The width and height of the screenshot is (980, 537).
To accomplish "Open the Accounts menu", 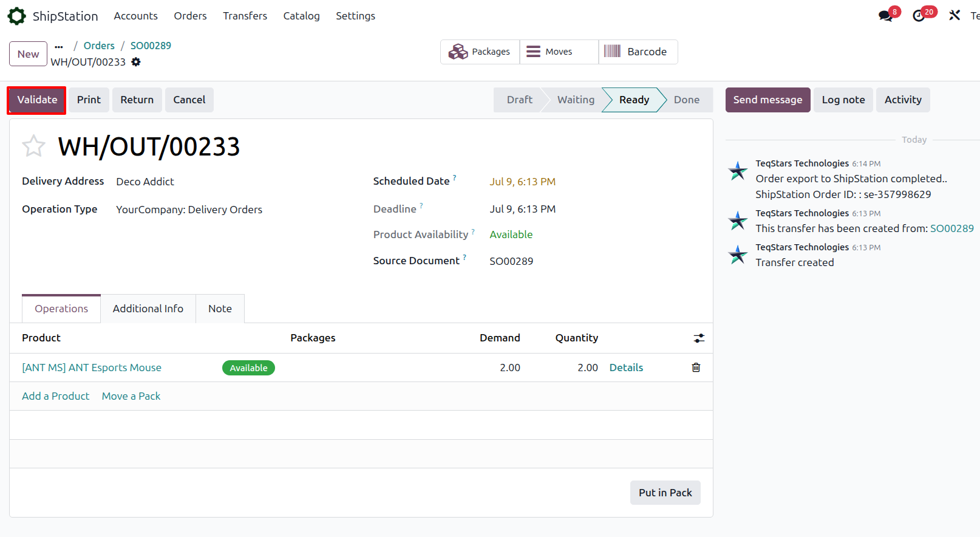I will (135, 16).
